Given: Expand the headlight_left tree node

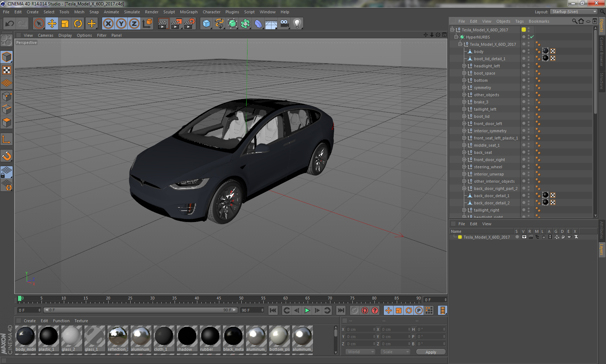Looking at the screenshot, I should (x=464, y=66).
